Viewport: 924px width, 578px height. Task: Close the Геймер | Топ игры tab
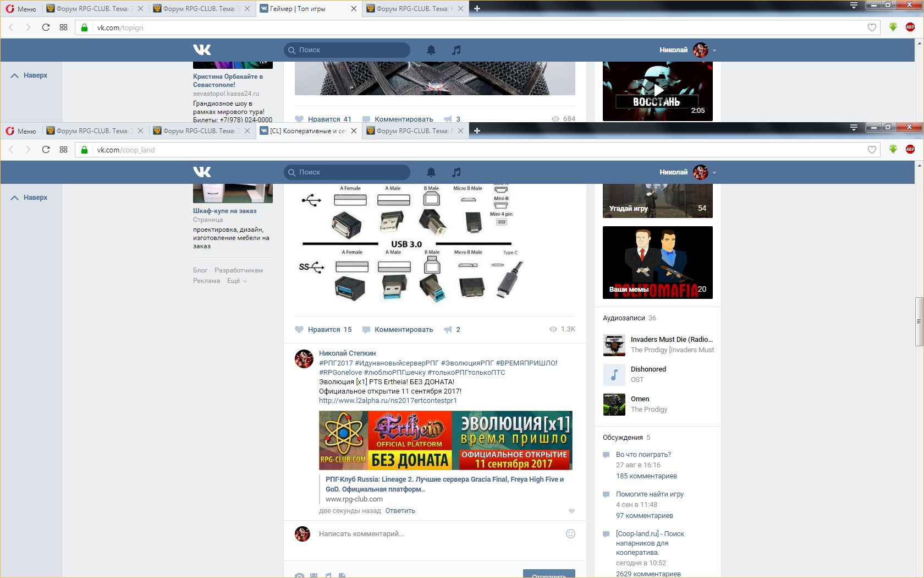click(354, 8)
